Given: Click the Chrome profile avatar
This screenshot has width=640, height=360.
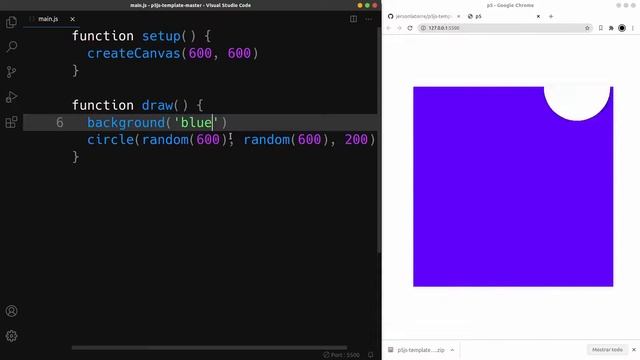Looking at the screenshot, I should tap(622, 28).
